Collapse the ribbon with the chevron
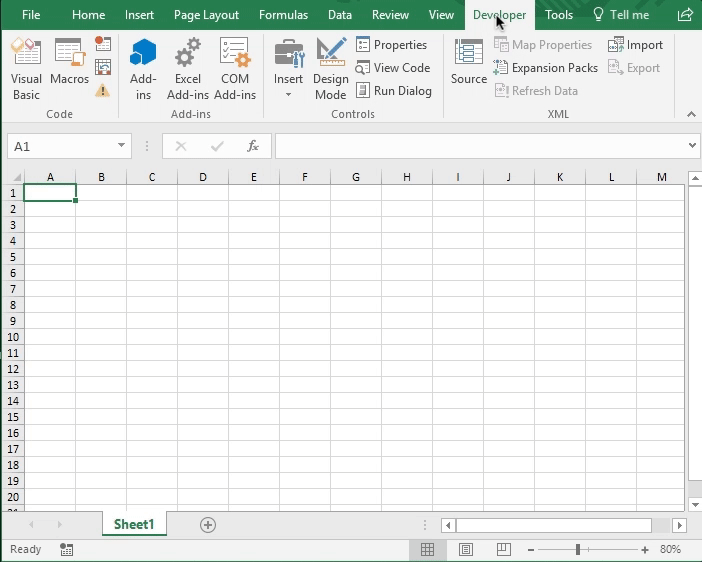This screenshot has width=702, height=562. (691, 114)
